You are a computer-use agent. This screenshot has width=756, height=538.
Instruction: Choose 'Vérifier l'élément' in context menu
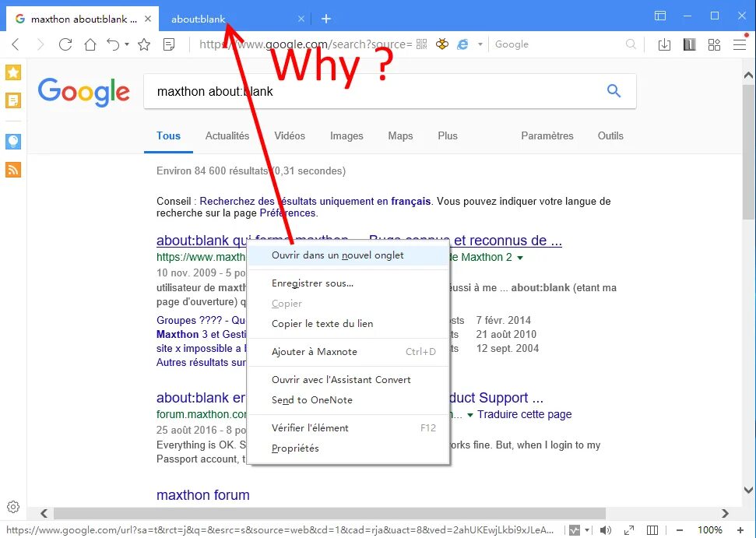pos(348,427)
